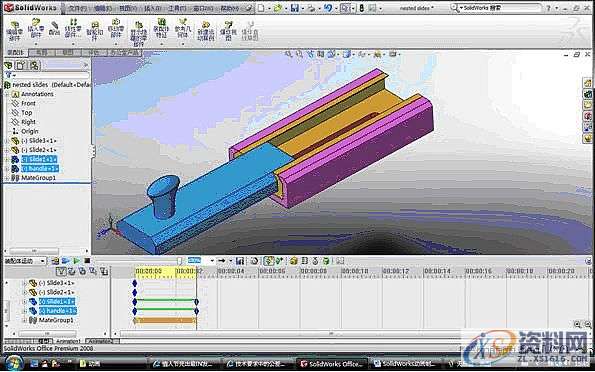Expand Slide3<1> in the FeatureManager tree
The width and height of the screenshot is (595, 372).
coord(6,141)
